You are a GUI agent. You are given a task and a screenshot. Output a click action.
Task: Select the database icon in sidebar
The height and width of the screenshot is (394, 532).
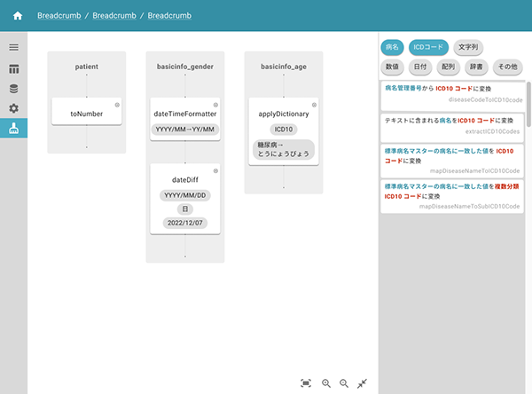(x=13, y=89)
